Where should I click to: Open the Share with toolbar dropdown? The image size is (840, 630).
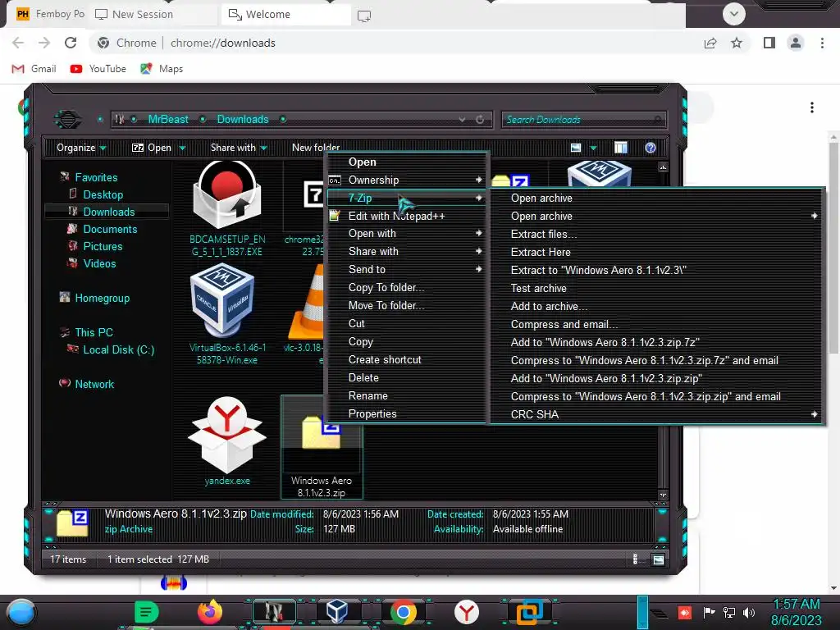tap(239, 148)
